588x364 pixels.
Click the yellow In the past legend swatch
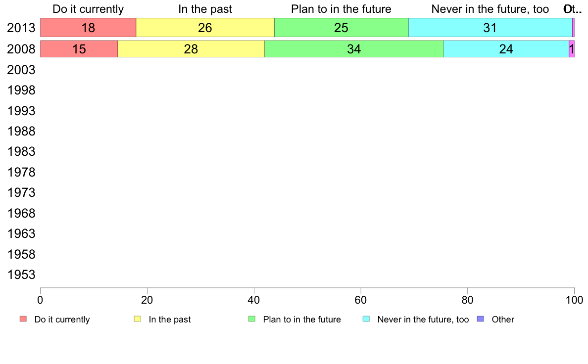138,319
